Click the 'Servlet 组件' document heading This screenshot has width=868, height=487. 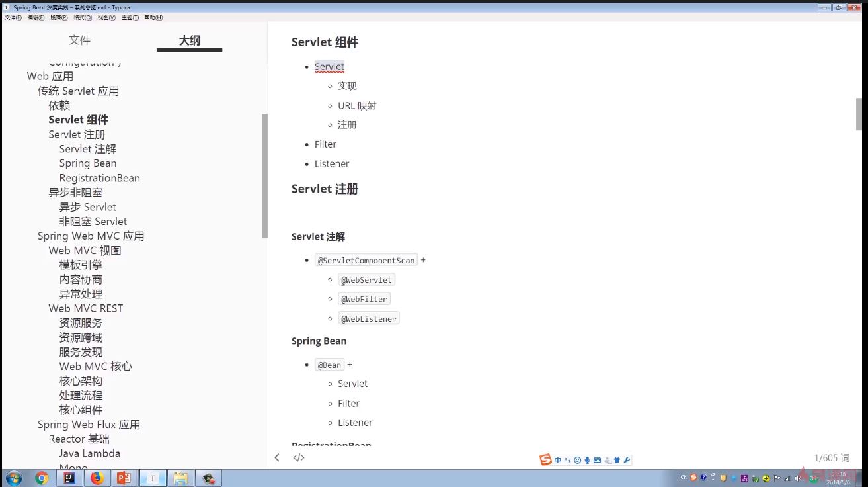click(325, 42)
